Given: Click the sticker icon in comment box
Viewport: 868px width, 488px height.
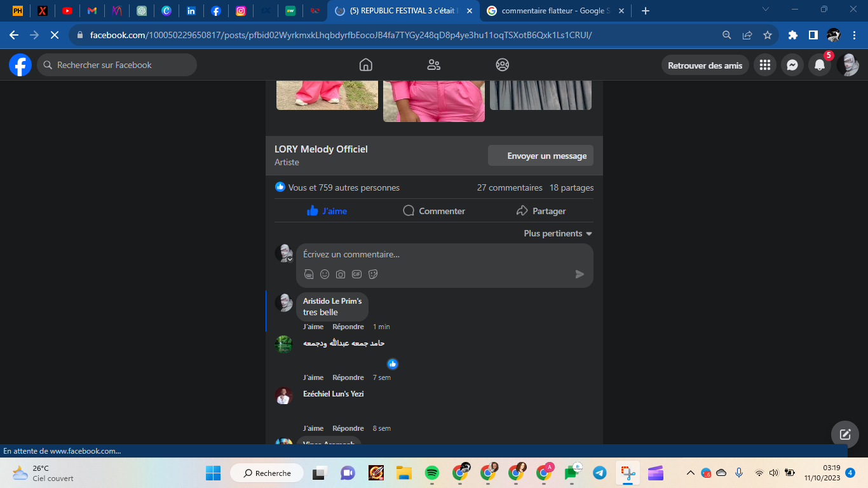Looking at the screenshot, I should (373, 274).
